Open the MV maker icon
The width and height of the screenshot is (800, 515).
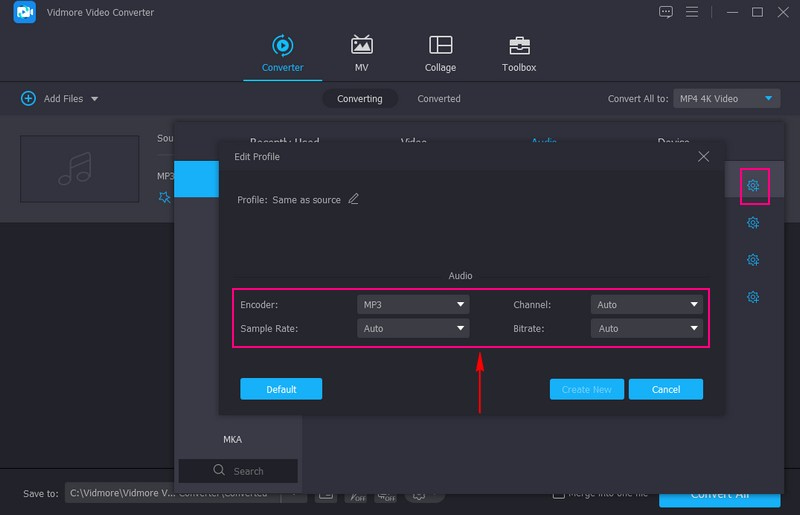362,46
